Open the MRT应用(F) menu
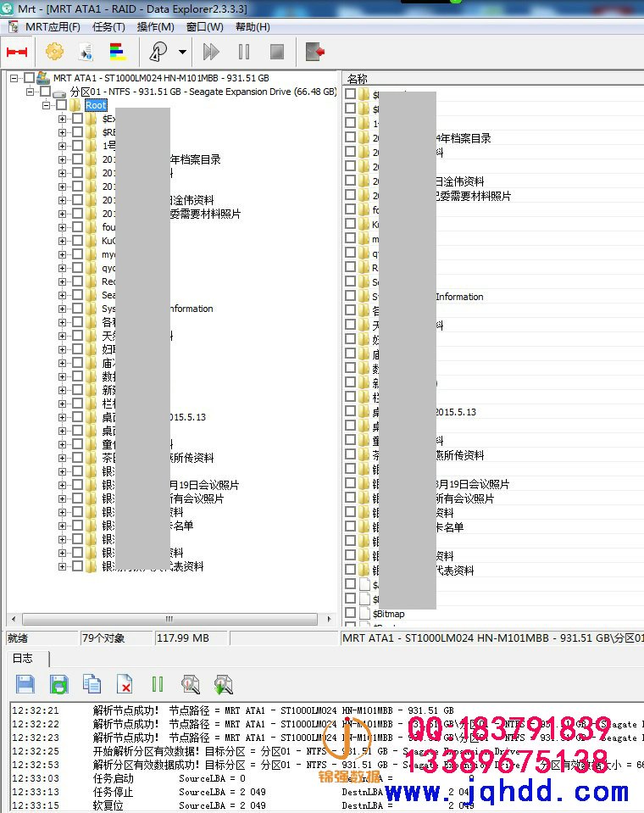644x813 pixels. pyautogui.click(x=53, y=27)
